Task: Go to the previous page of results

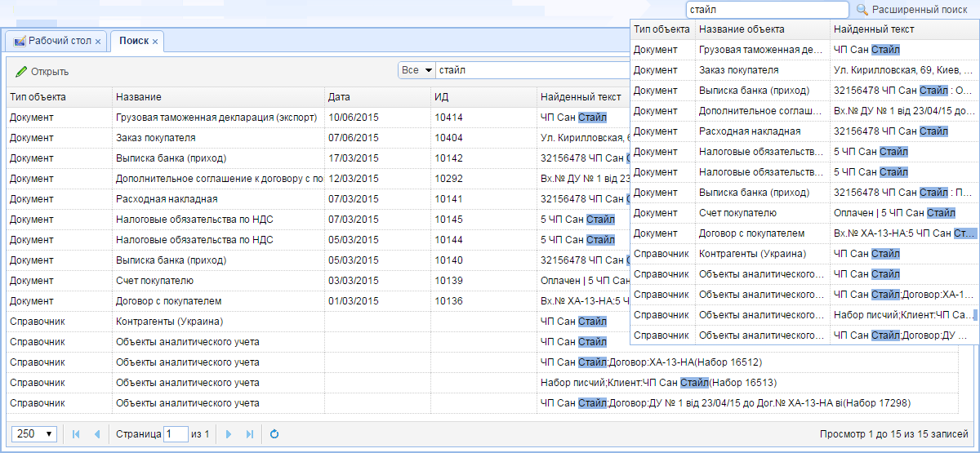Action: pos(97,434)
